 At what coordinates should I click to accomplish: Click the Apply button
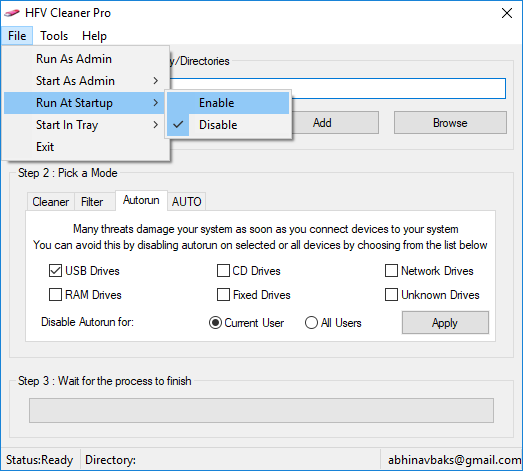pos(445,323)
